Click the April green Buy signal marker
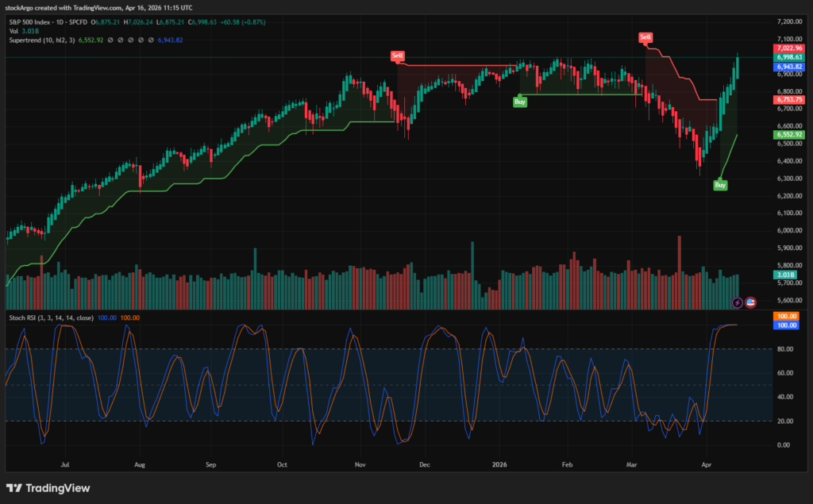The height and width of the screenshot is (504, 813). point(720,185)
